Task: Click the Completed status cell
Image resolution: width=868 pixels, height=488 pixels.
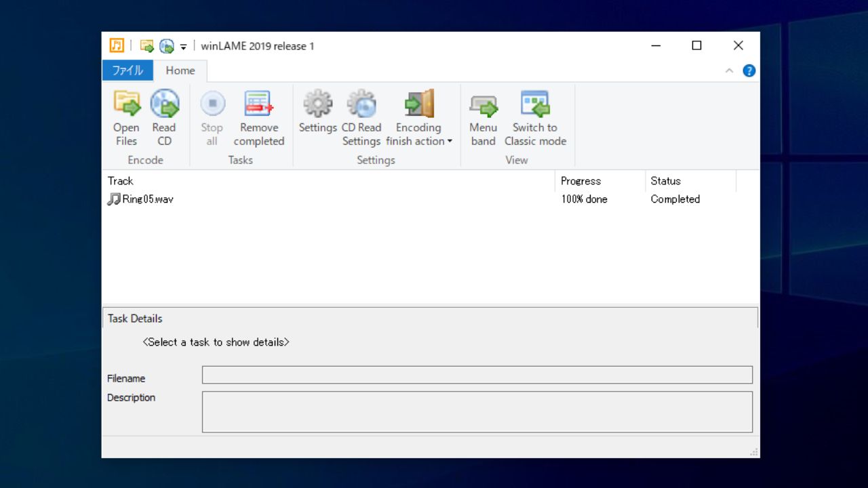Action: pos(675,199)
